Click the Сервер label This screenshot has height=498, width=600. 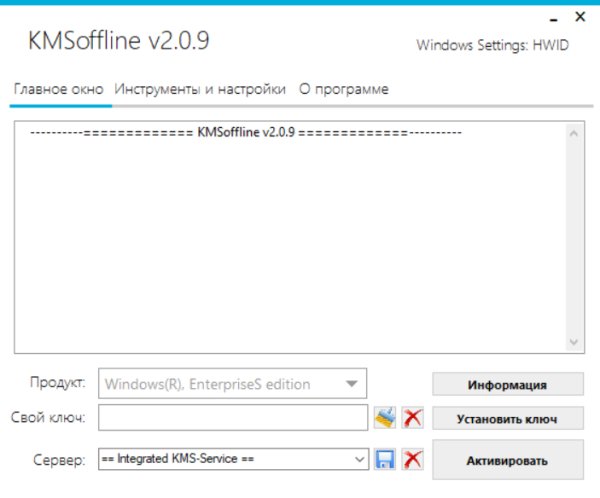[59, 460]
